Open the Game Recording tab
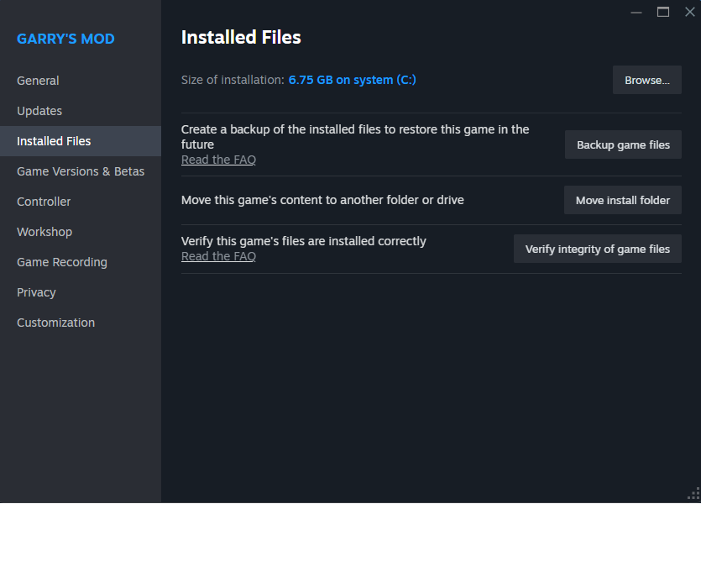The height and width of the screenshot is (588, 701). click(x=62, y=262)
